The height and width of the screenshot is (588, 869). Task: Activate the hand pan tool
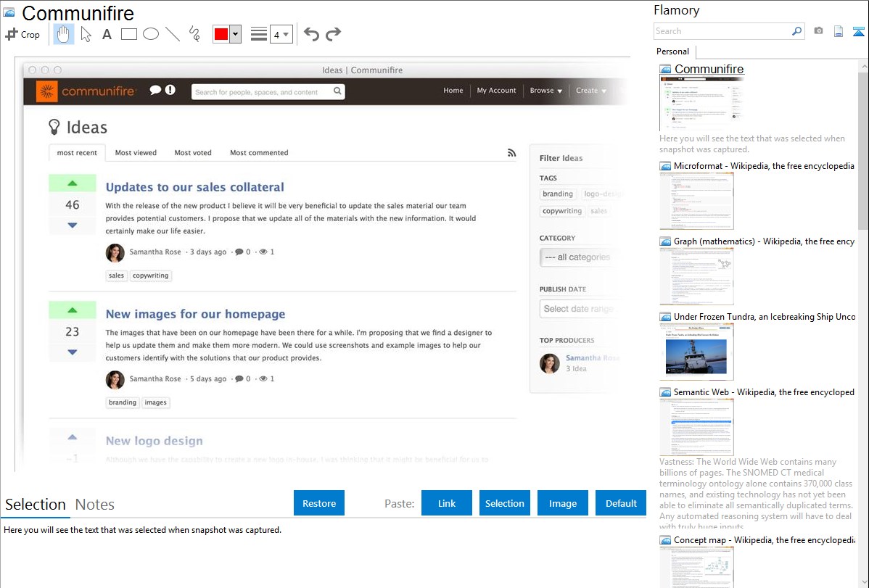click(x=64, y=34)
